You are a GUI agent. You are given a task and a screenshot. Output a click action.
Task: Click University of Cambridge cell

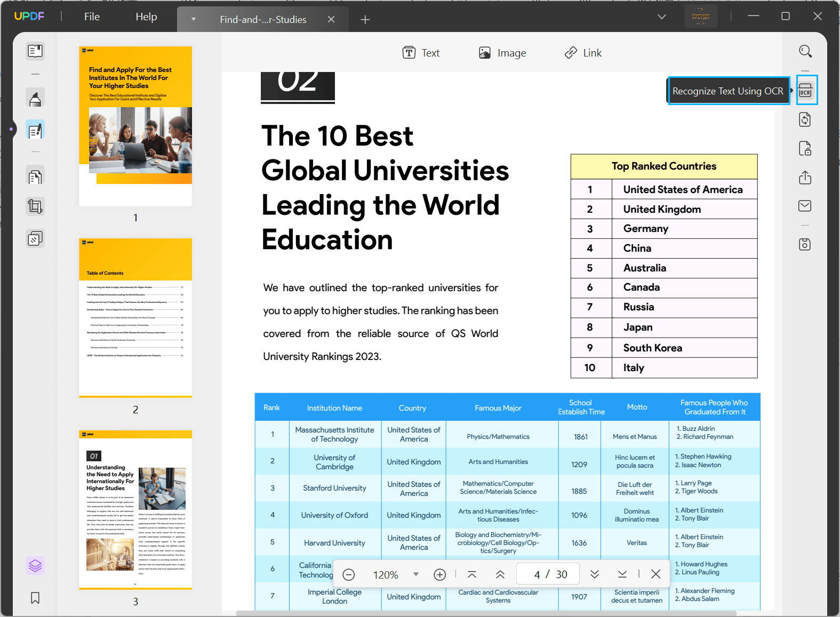point(334,462)
